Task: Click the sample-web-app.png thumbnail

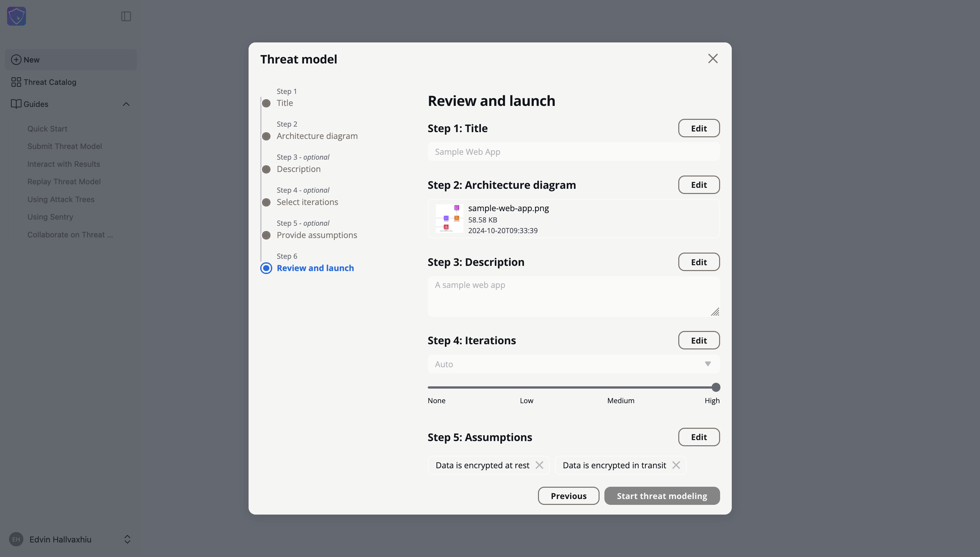Action: (x=449, y=219)
